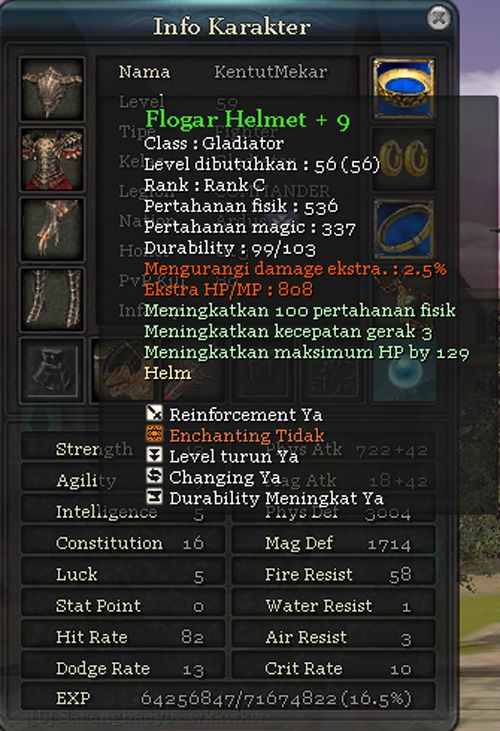Click the Changing swap-arrows icon

[x=154, y=476]
